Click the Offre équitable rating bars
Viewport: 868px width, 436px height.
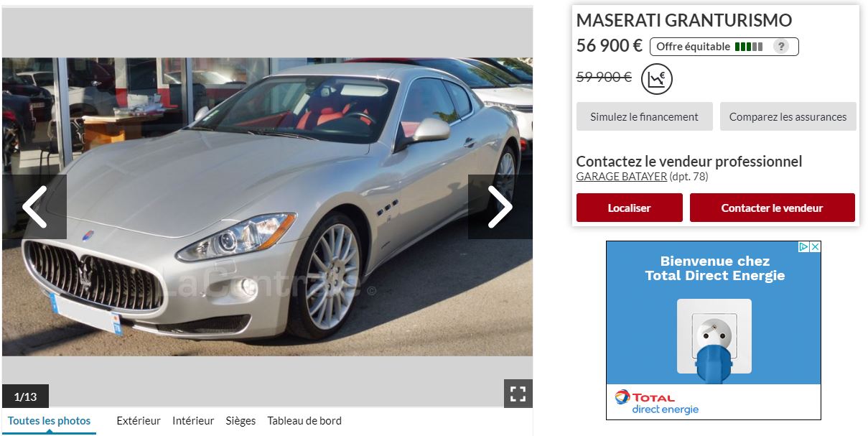tap(749, 47)
